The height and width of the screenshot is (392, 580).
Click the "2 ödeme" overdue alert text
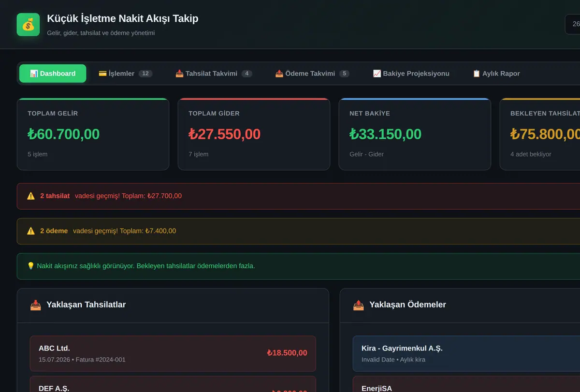[54, 231]
